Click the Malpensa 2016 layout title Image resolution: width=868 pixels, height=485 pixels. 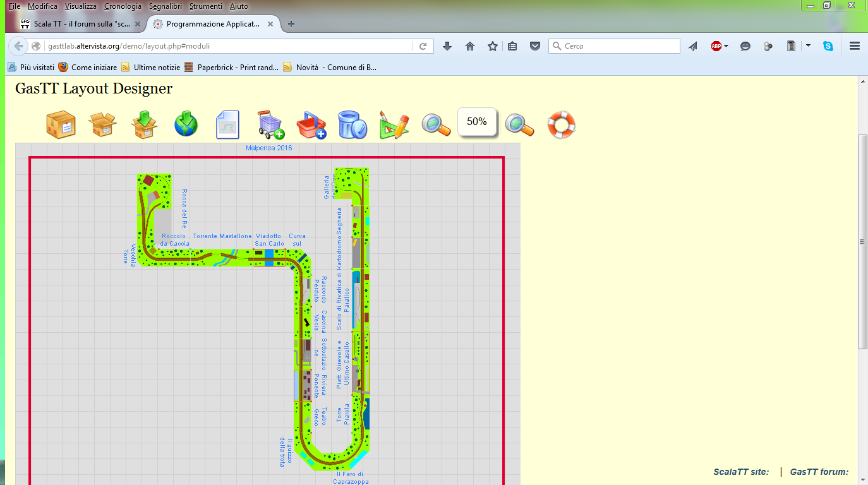269,148
